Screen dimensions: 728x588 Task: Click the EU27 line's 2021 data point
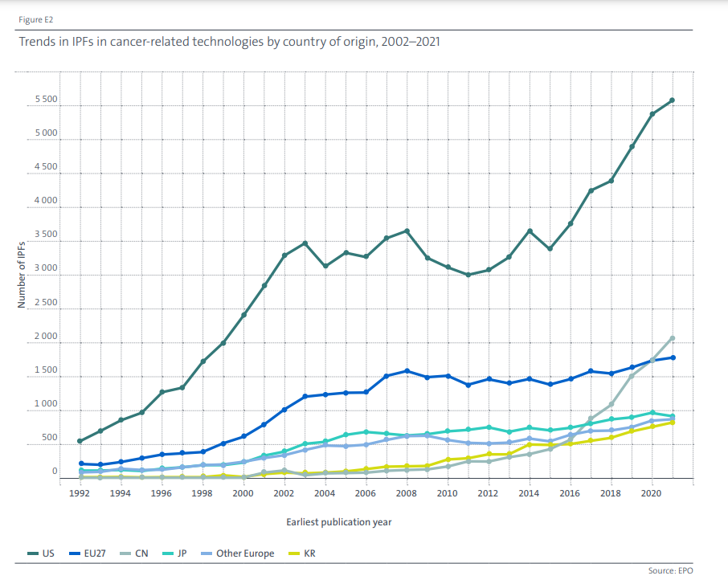pos(673,357)
